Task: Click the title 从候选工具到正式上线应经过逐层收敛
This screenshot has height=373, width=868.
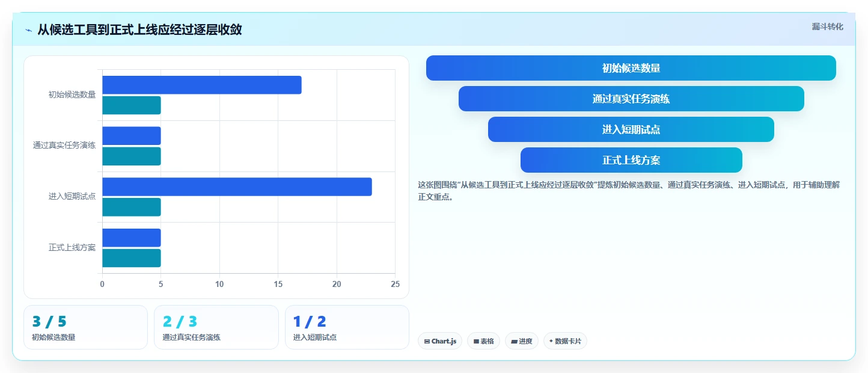Action: [139, 29]
